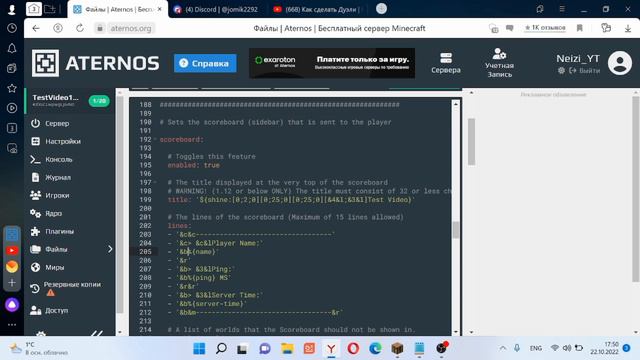
Task: Open account settings gear beside Выйти
Action: 561,71
